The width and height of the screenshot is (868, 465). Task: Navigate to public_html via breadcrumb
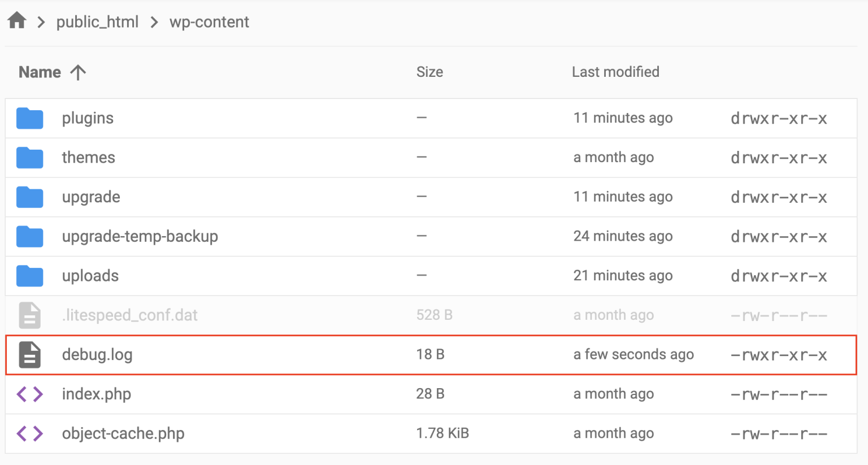(97, 21)
